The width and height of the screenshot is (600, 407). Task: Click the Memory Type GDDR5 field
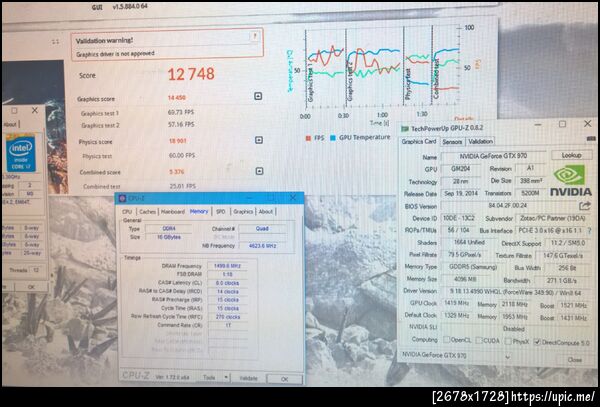pos(473,267)
